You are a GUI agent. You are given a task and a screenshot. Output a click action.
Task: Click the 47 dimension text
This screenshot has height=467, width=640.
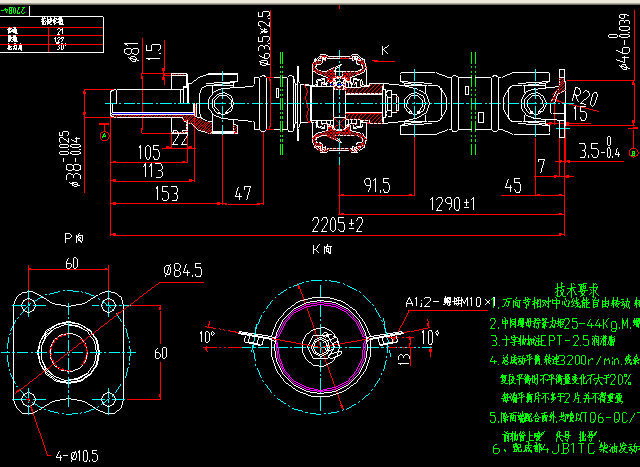click(x=243, y=193)
